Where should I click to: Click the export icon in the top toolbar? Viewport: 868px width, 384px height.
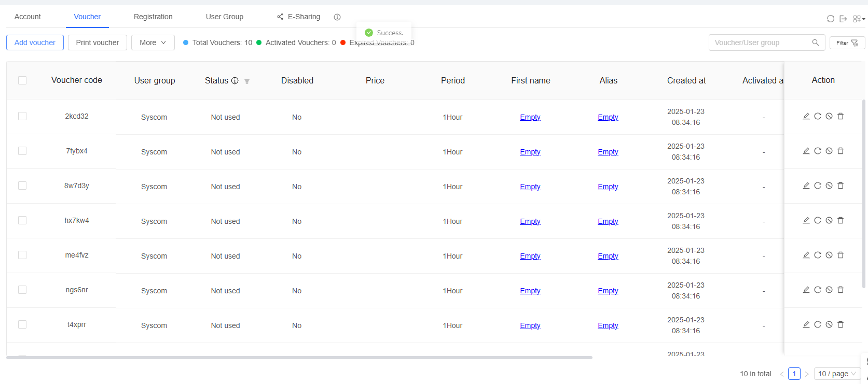[843, 19]
